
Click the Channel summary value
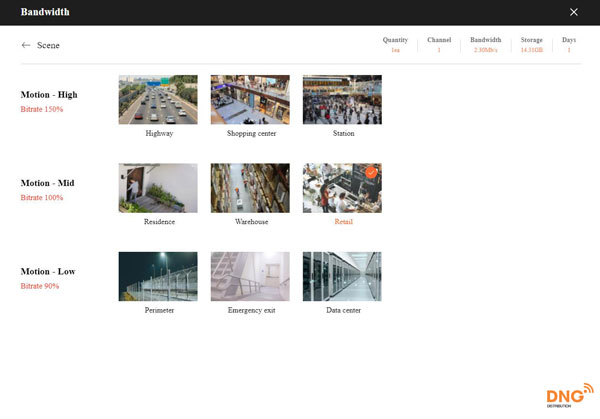pos(439,50)
